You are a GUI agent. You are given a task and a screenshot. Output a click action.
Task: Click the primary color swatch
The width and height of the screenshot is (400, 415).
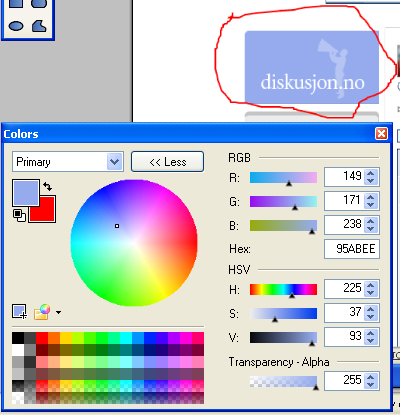(26, 193)
